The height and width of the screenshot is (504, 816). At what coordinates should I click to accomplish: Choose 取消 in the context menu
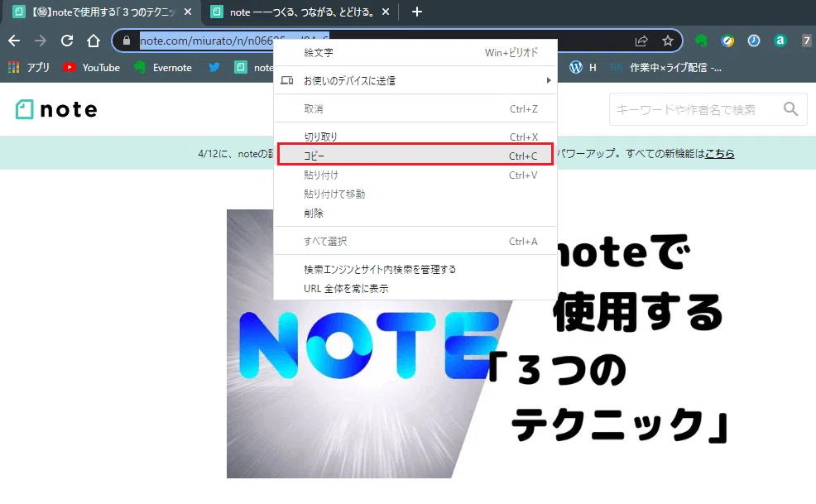pos(415,108)
